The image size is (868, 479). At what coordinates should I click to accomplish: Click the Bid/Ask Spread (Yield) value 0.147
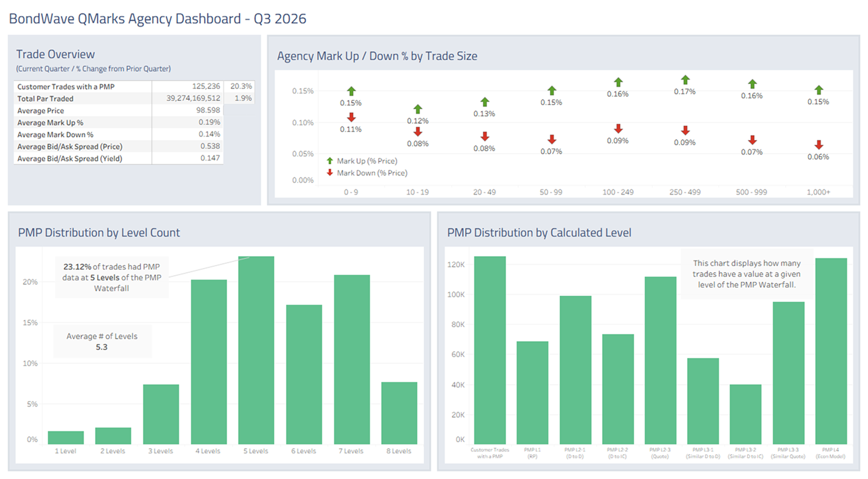(211, 158)
